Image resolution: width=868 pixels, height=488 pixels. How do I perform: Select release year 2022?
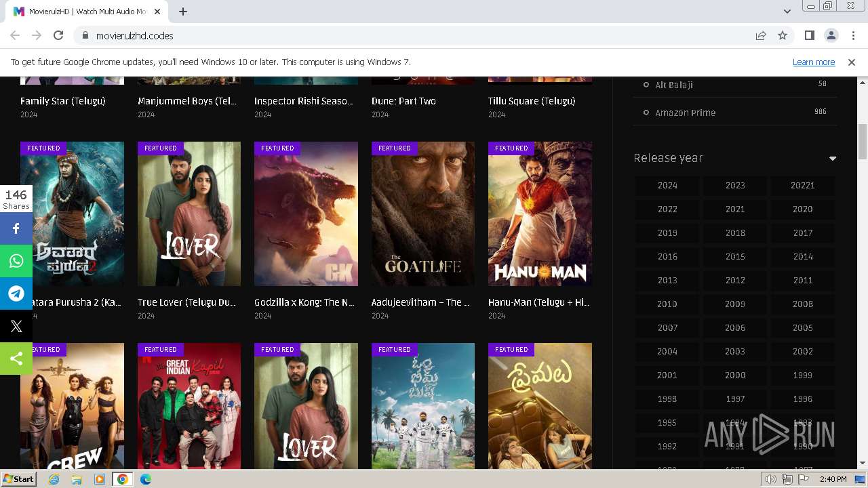[667, 209]
